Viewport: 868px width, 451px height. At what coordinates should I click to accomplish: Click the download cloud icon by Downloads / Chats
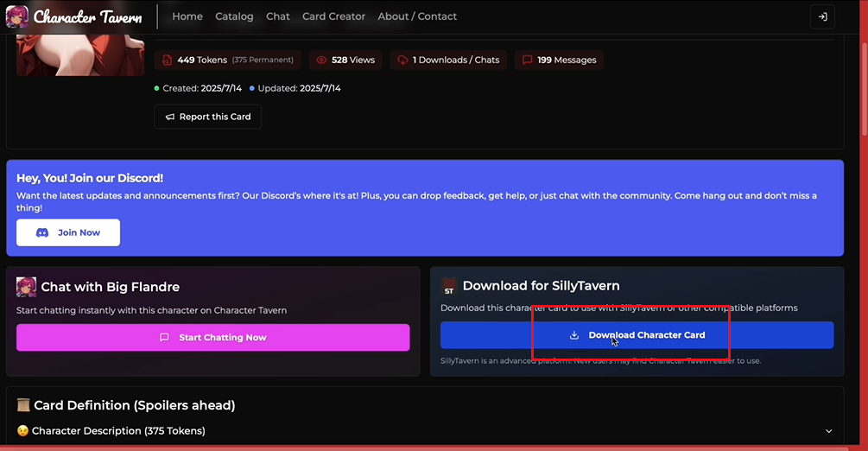tap(402, 60)
